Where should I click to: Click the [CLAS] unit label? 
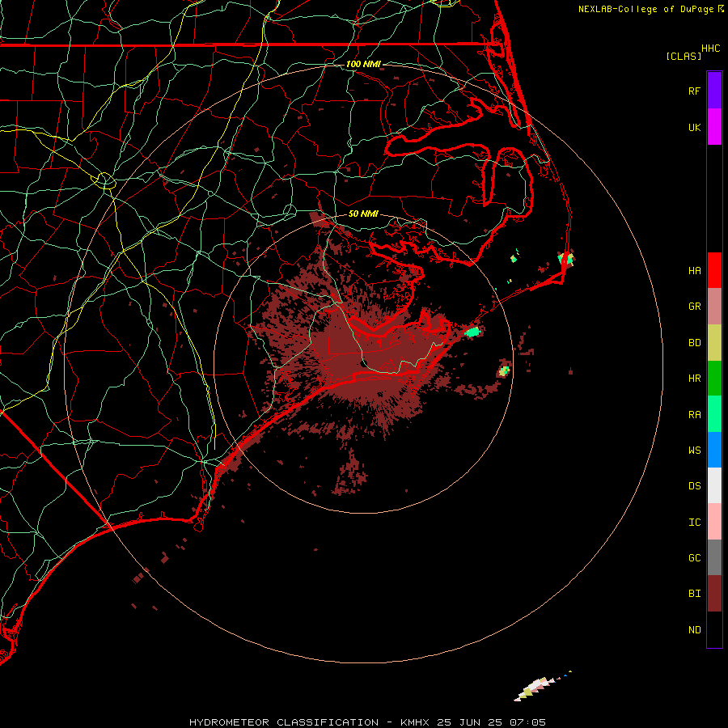[684, 56]
